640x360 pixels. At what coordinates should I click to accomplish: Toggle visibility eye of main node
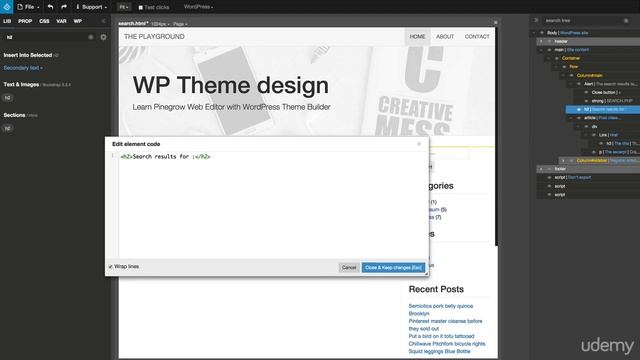(549, 50)
